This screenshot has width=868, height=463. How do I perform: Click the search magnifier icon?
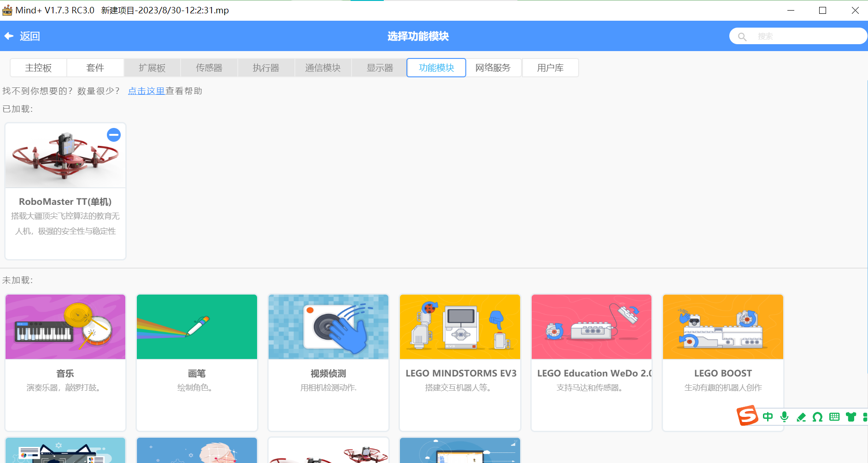click(x=742, y=36)
